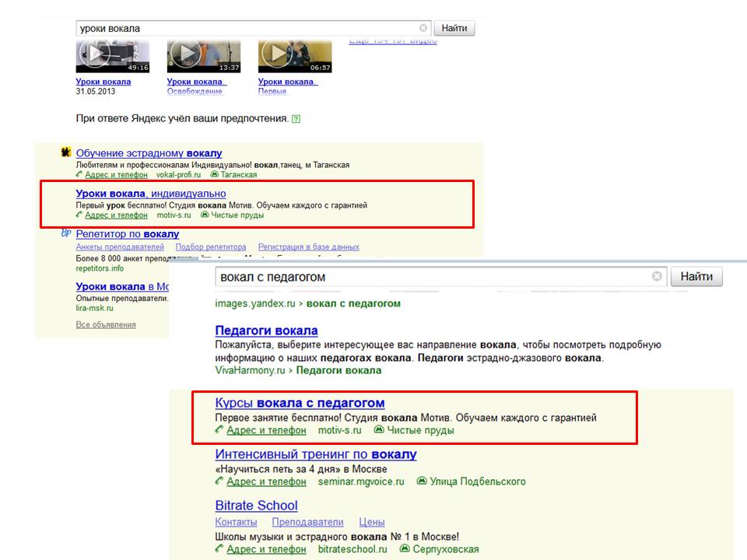This screenshot has height=560, width=747.
Task: Click 'VivaHarmony.ru' result URL
Action: point(250,370)
